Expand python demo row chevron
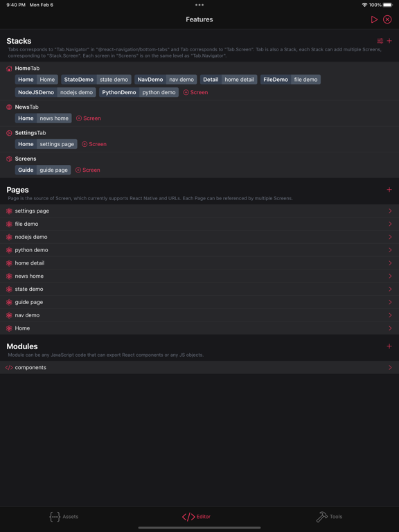399x532 pixels. (x=390, y=250)
